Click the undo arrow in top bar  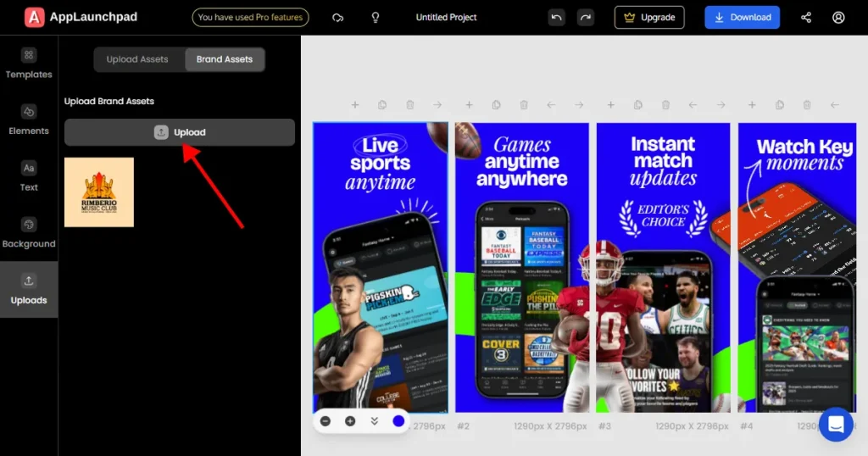[556, 17]
